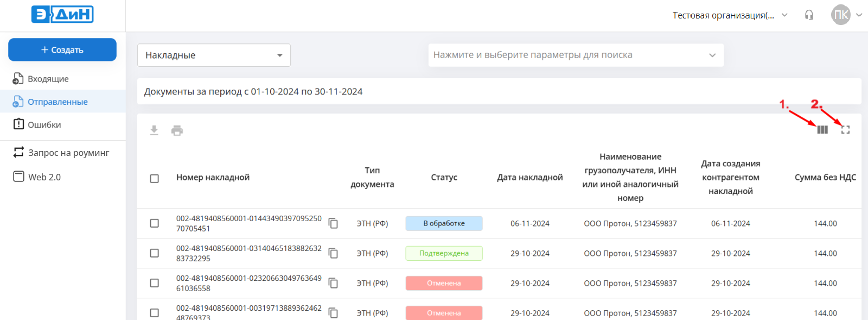The width and height of the screenshot is (868, 320).
Task: Click the headset support icon
Action: (809, 15)
